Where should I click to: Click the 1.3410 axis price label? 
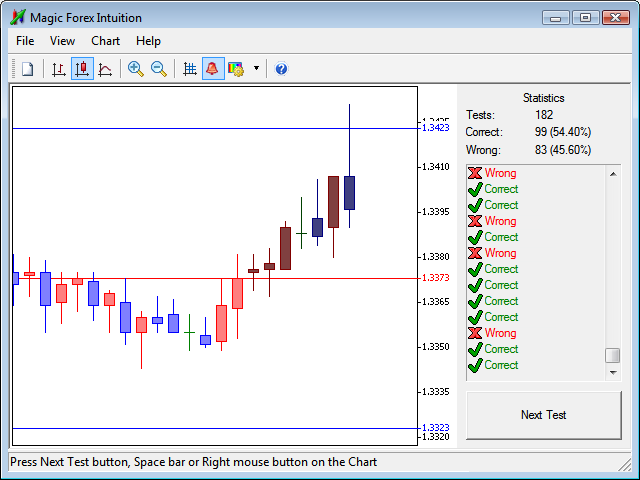pyautogui.click(x=436, y=167)
